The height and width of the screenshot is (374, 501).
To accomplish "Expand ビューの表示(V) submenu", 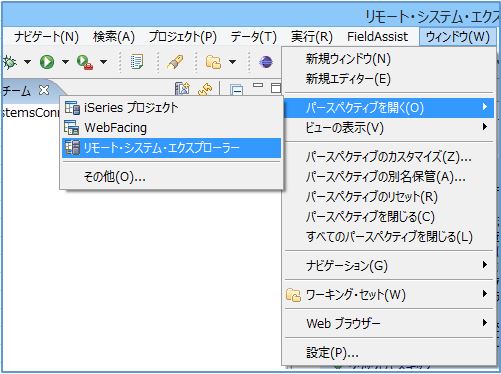I will tap(389, 128).
